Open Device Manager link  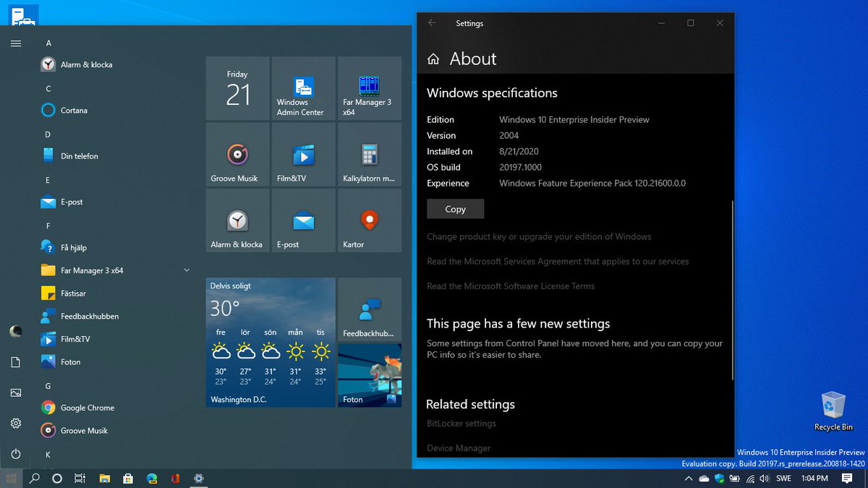[459, 448]
